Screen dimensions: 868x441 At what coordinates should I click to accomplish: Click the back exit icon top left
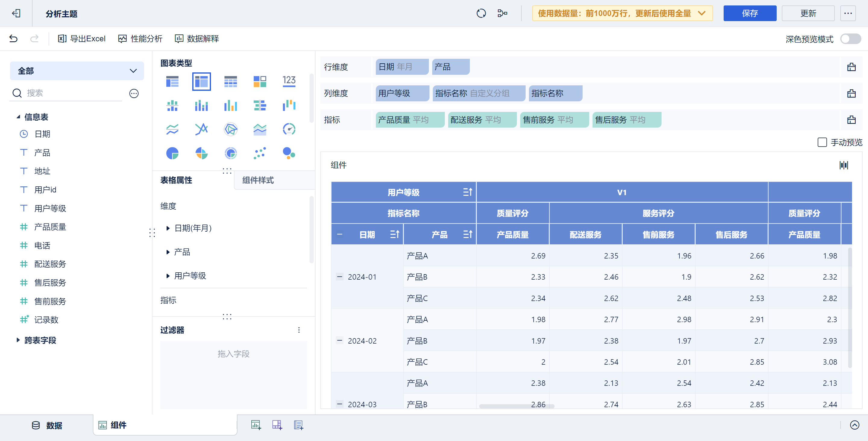(16, 14)
